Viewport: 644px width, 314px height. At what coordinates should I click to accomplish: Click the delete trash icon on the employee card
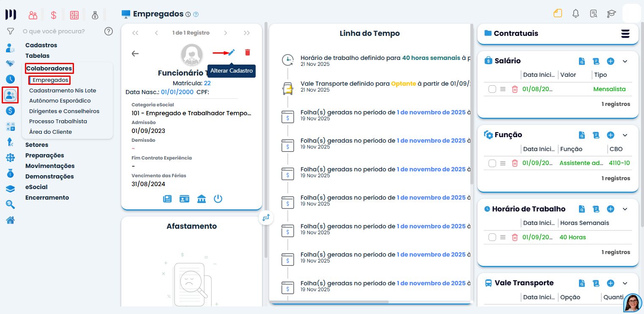click(248, 52)
